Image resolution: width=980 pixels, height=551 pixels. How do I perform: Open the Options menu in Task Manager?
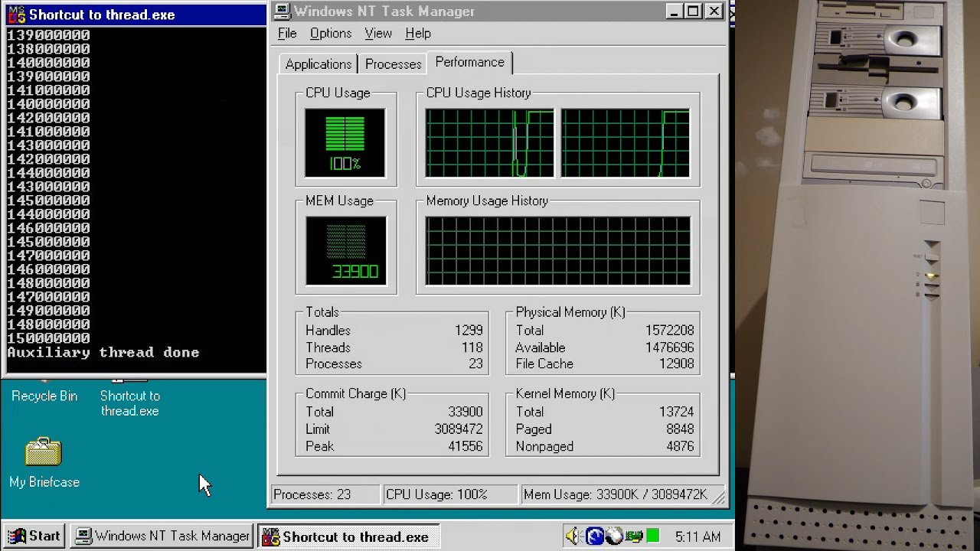point(331,34)
